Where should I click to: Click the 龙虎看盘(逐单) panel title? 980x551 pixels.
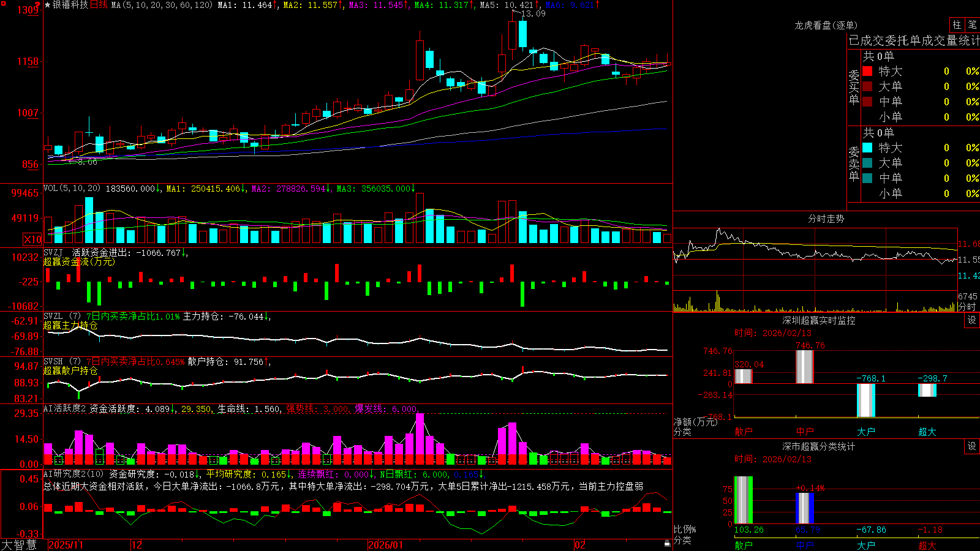pos(826,25)
